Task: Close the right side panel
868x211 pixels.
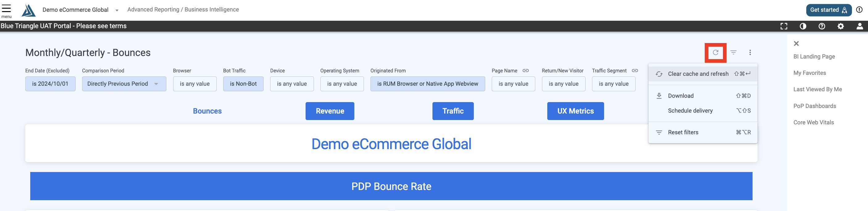Action: click(x=796, y=44)
